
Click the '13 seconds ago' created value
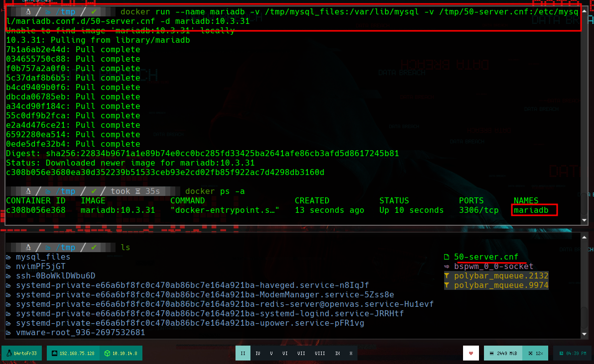pos(330,210)
